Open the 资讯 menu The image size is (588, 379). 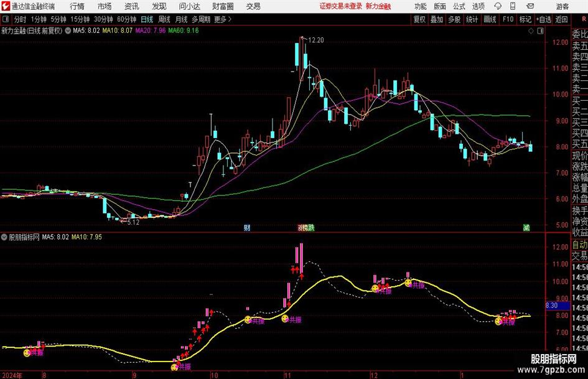132,6
